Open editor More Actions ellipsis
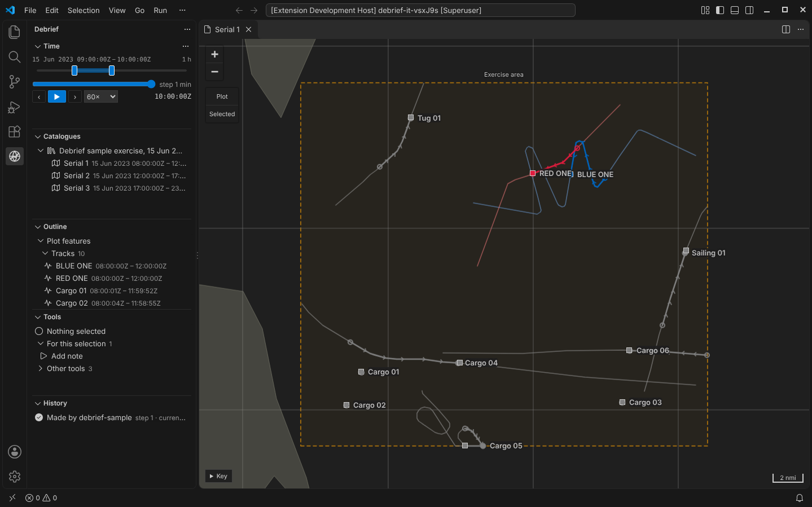This screenshot has width=812, height=507. 801,29
